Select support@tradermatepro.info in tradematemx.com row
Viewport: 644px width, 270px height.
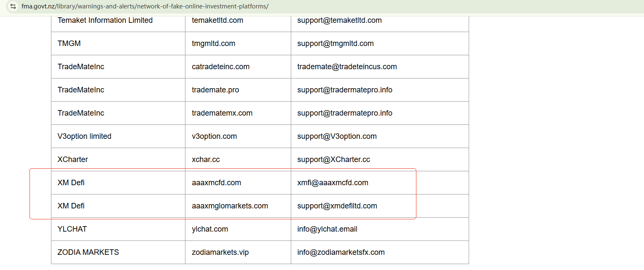(x=380, y=113)
